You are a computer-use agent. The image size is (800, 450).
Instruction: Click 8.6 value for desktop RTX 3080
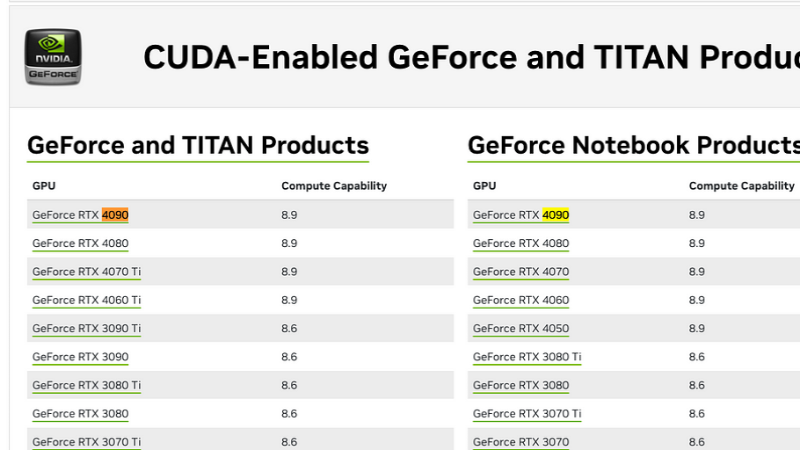(x=289, y=414)
